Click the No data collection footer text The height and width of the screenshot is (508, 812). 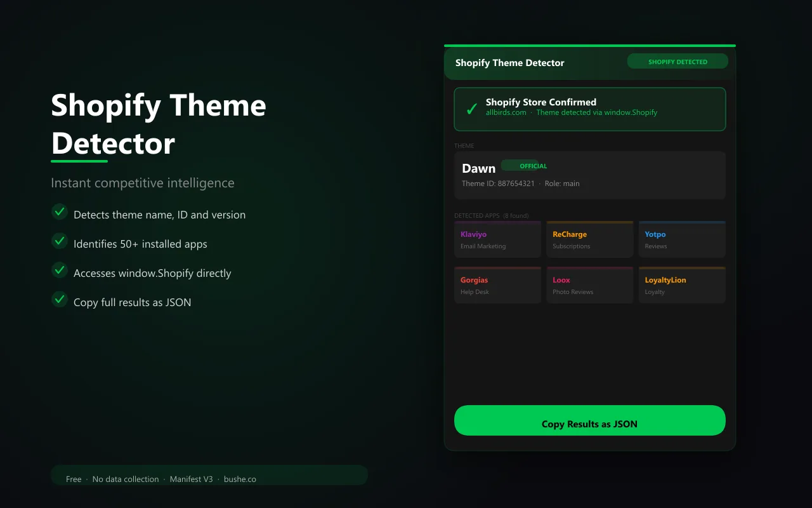(x=126, y=479)
